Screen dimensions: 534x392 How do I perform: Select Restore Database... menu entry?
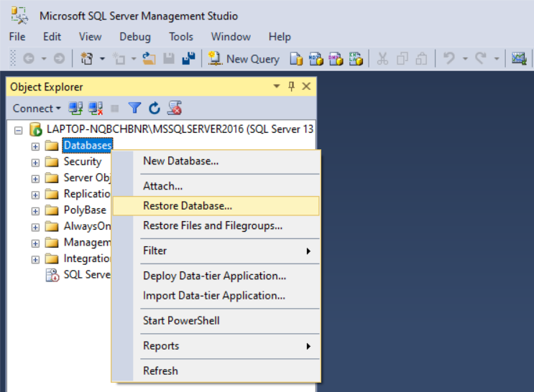coord(216,206)
